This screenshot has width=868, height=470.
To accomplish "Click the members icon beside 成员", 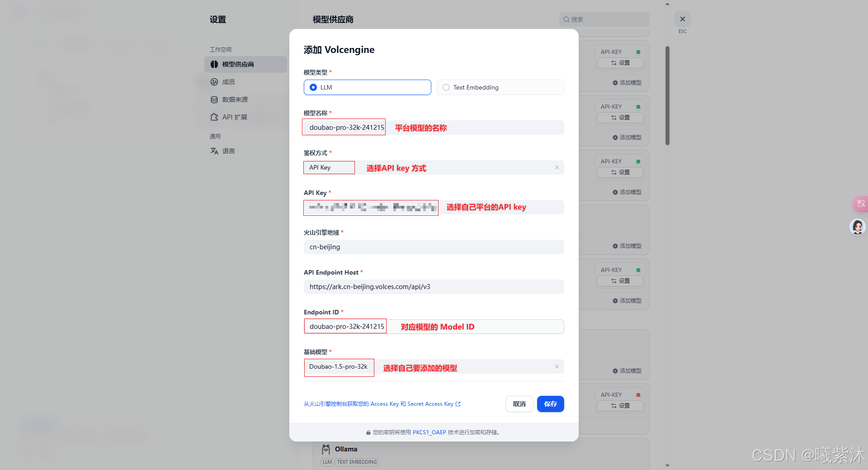I will (214, 82).
